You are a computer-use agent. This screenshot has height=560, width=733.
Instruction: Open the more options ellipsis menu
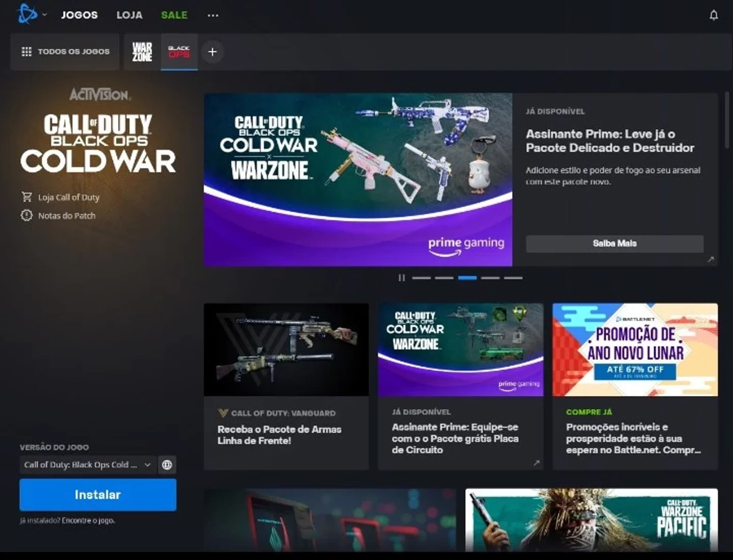(213, 16)
